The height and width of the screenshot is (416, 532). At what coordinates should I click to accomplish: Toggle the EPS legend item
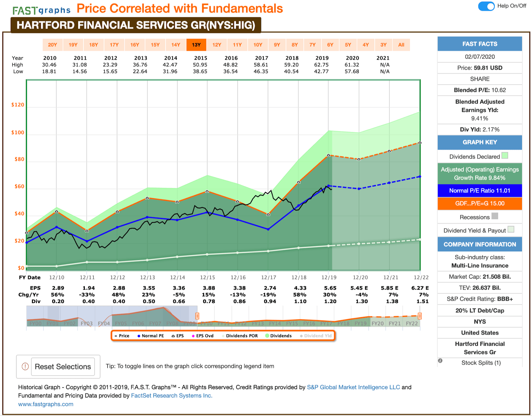(178, 336)
